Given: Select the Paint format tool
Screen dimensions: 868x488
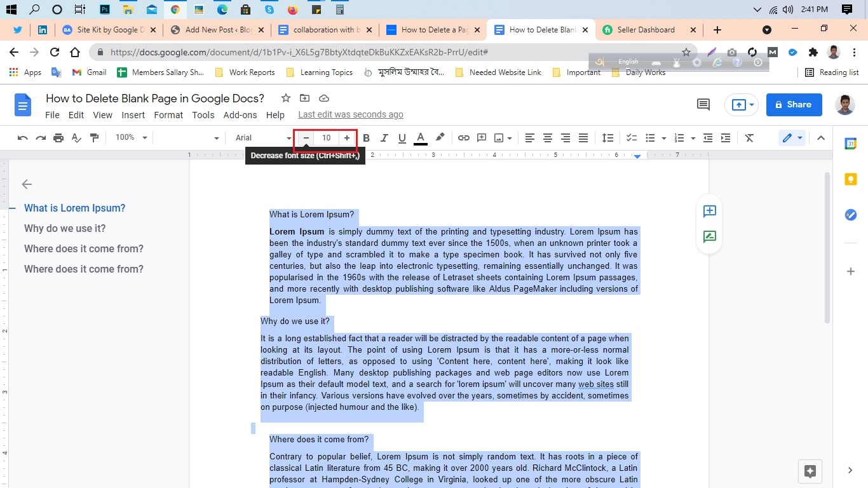Looking at the screenshot, I should coord(93,137).
